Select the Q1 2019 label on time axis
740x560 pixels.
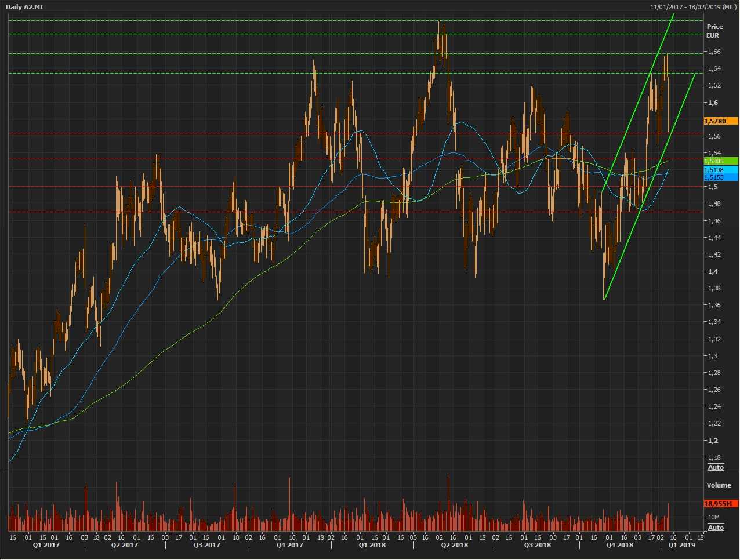[x=681, y=545]
